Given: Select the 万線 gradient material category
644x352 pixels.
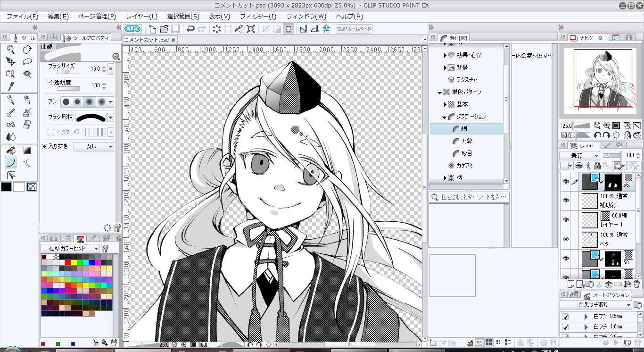Looking at the screenshot, I should point(467,141).
